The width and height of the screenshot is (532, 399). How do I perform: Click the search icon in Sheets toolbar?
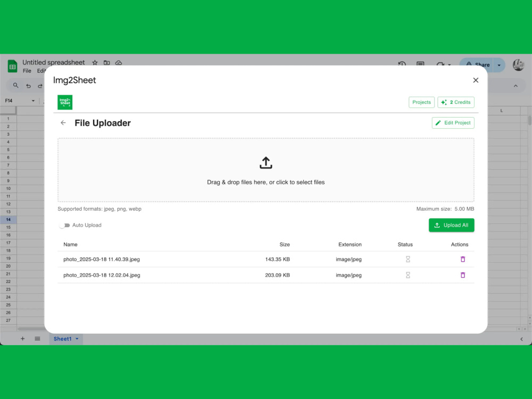15,86
